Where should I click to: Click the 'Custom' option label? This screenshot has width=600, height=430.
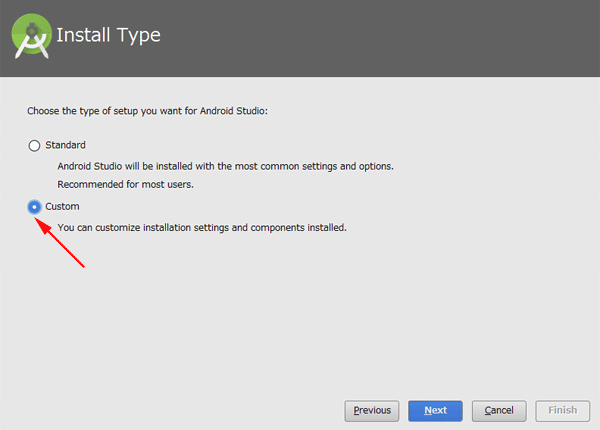tap(62, 206)
